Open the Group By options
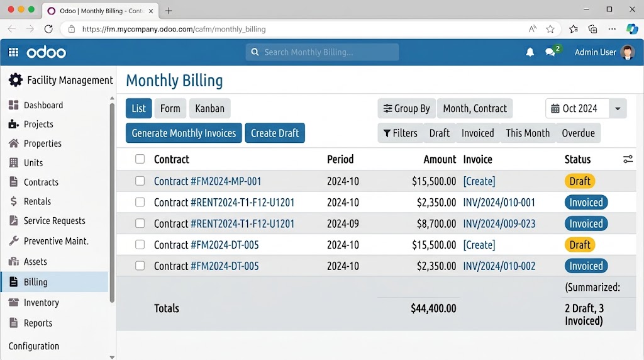The image size is (644, 360). point(407,108)
